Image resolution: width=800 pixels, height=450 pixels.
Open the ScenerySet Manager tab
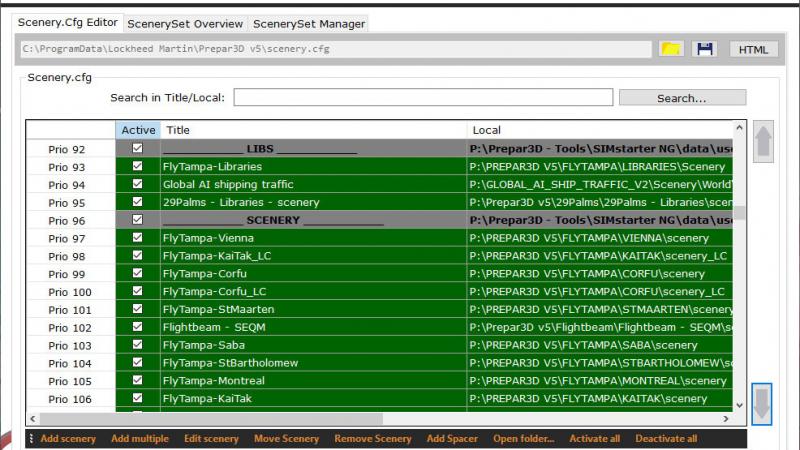coord(309,24)
